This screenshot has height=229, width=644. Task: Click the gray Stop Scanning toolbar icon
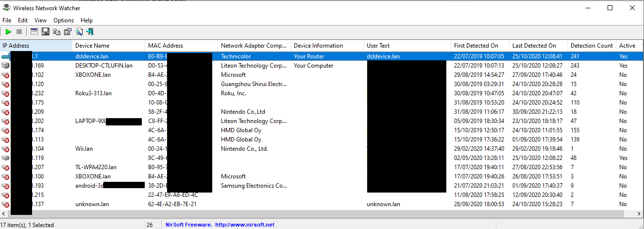(19, 32)
